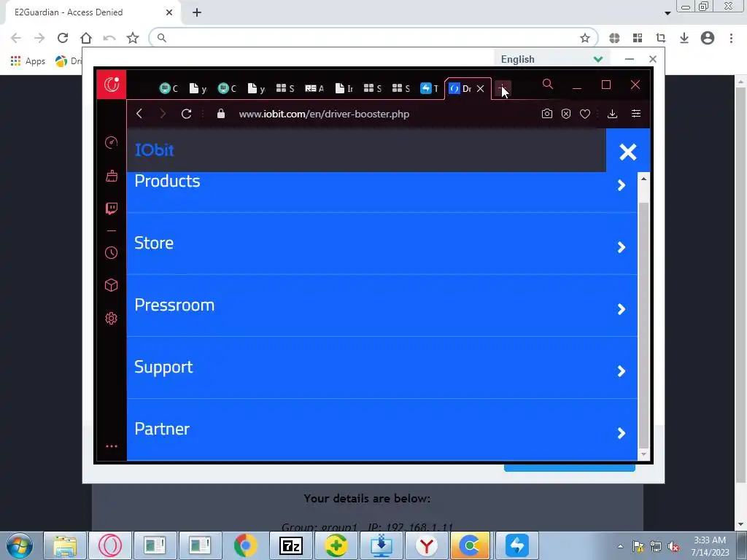Click the IObit logo
This screenshot has height=560, width=747.
pos(155,150)
